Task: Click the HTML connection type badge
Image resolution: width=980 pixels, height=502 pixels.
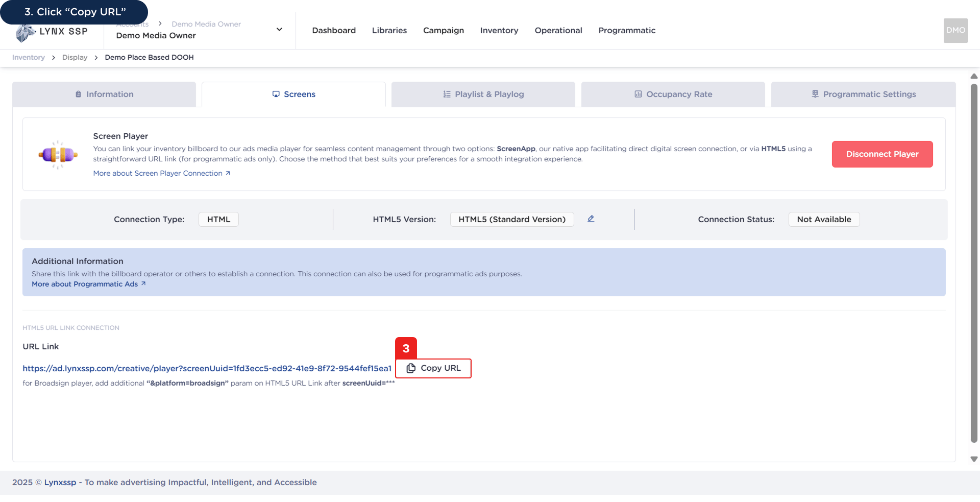Action: coord(218,220)
